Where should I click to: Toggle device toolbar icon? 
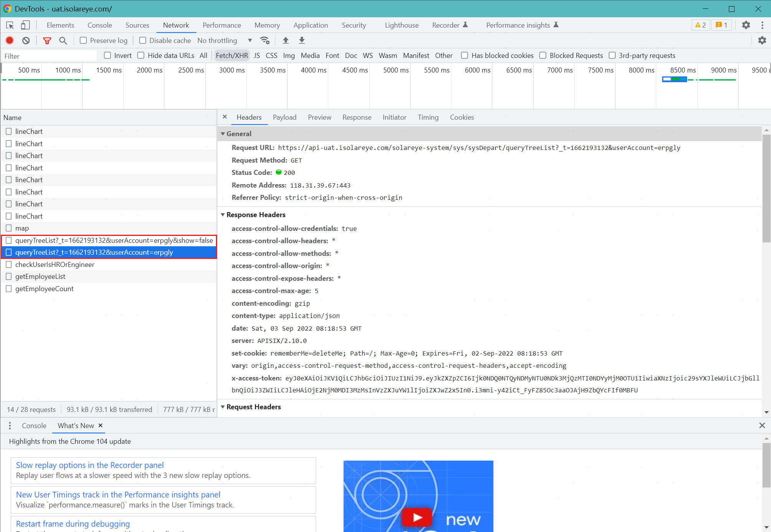(25, 25)
